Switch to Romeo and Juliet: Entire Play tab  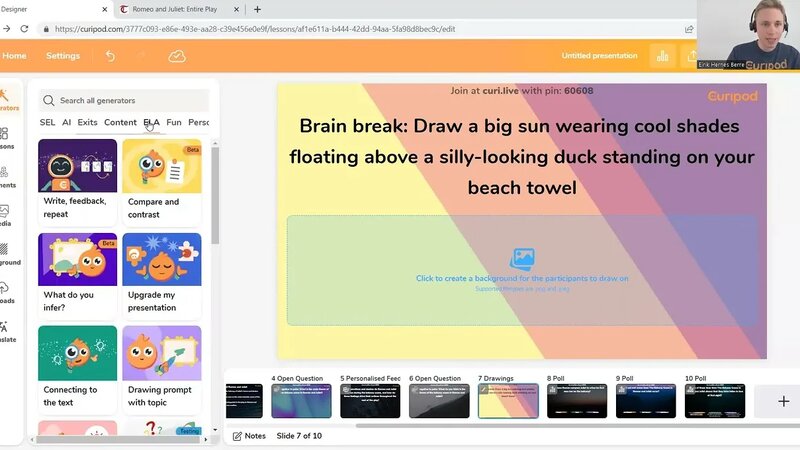[x=175, y=9]
